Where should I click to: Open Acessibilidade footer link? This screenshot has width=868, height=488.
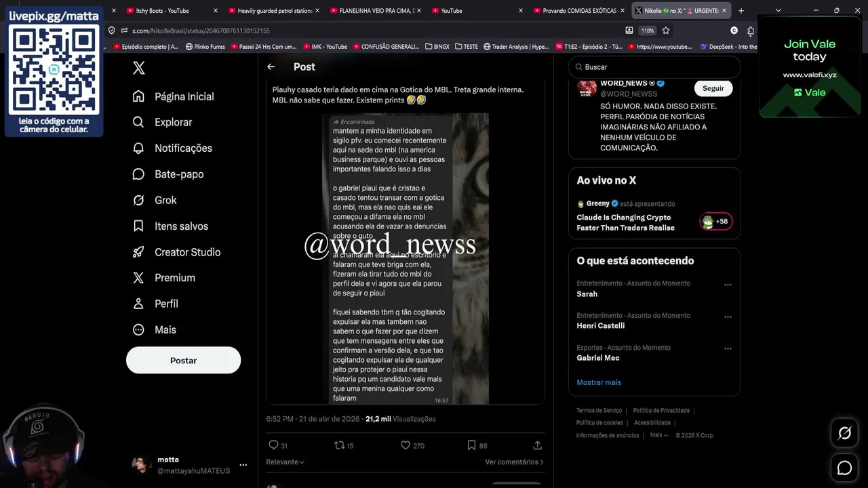[x=652, y=423]
